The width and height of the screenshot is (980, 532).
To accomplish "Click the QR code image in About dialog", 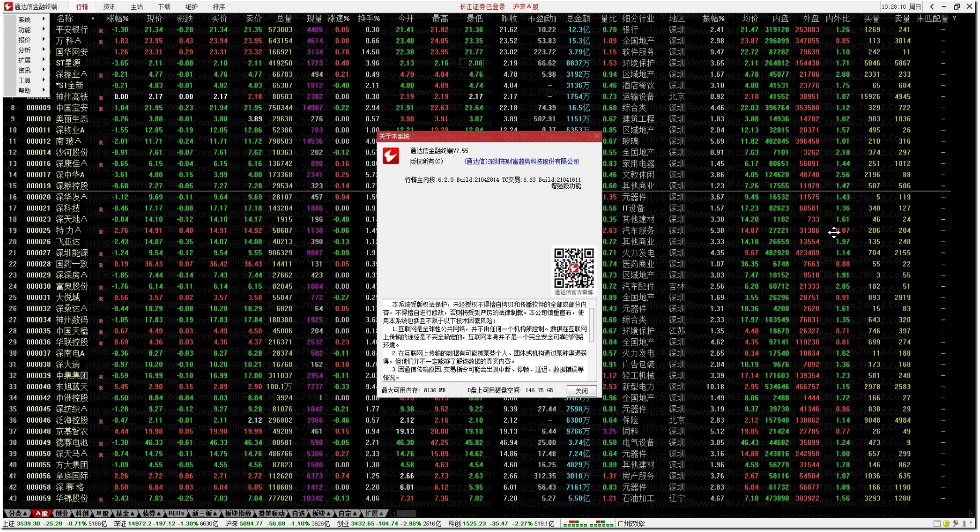I will click(x=574, y=268).
